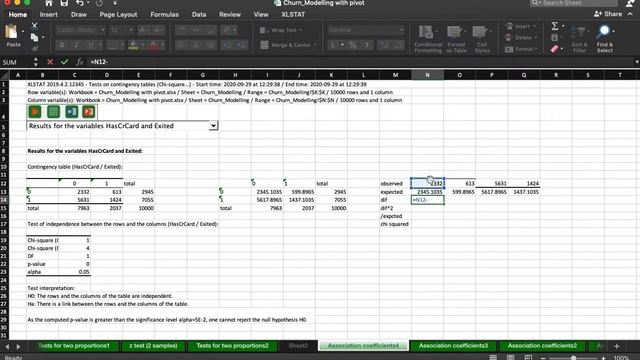The height and width of the screenshot is (360, 640).
Task: Click the AutoSum sigma icon
Action: [x=555, y=26]
